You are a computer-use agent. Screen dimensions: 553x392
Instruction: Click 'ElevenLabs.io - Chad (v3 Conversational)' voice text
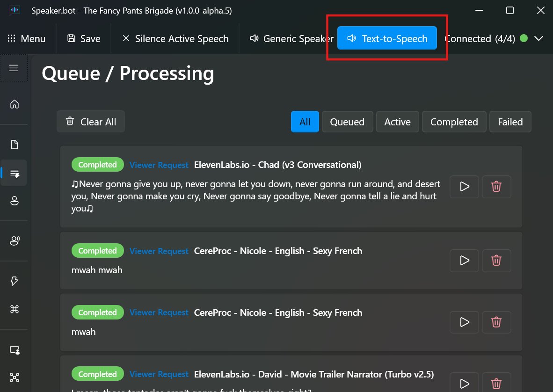pyautogui.click(x=277, y=165)
